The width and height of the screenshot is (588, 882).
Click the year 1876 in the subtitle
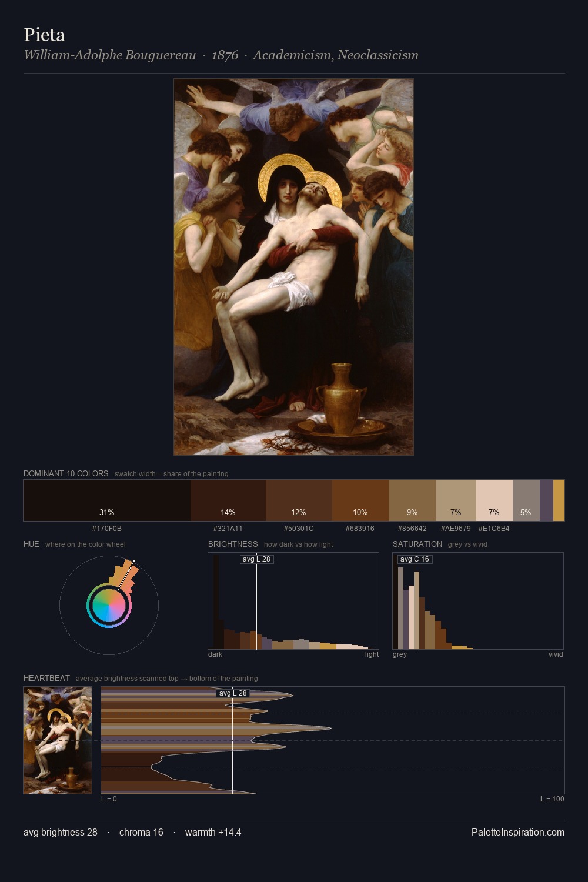tap(225, 55)
